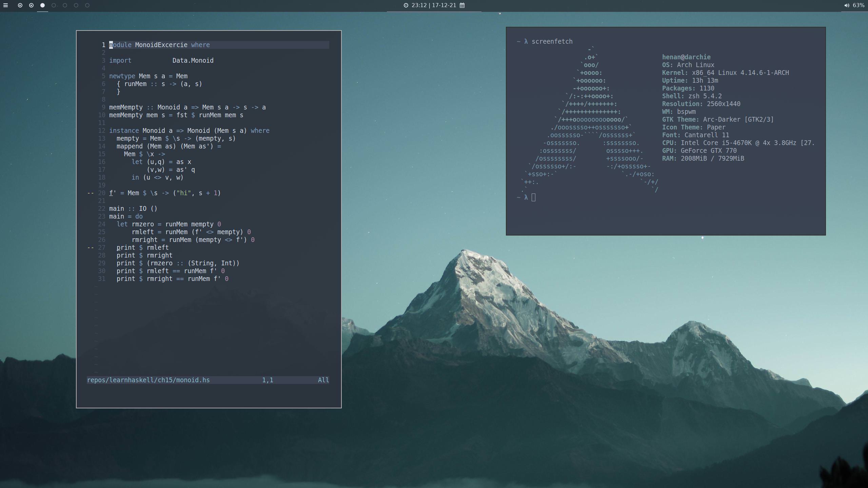Click the 'RAM: 2008MiB / 7929MiB' line
Viewport: 868px width, 488px height.
click(703, 158)
